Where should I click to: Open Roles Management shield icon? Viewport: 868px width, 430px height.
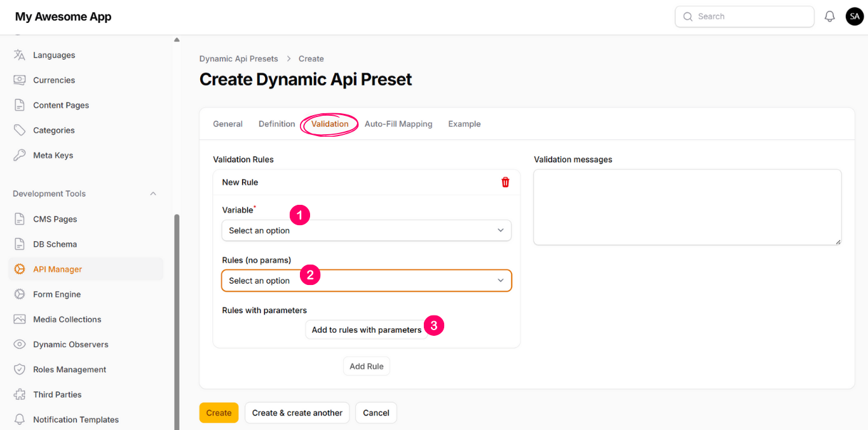coord(20,370)
